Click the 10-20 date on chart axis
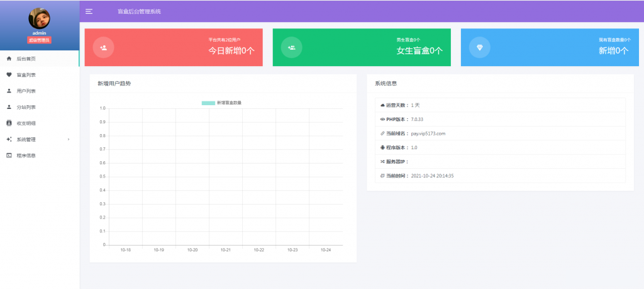Viewport: 644px width, 289px height. coord(192,249)
